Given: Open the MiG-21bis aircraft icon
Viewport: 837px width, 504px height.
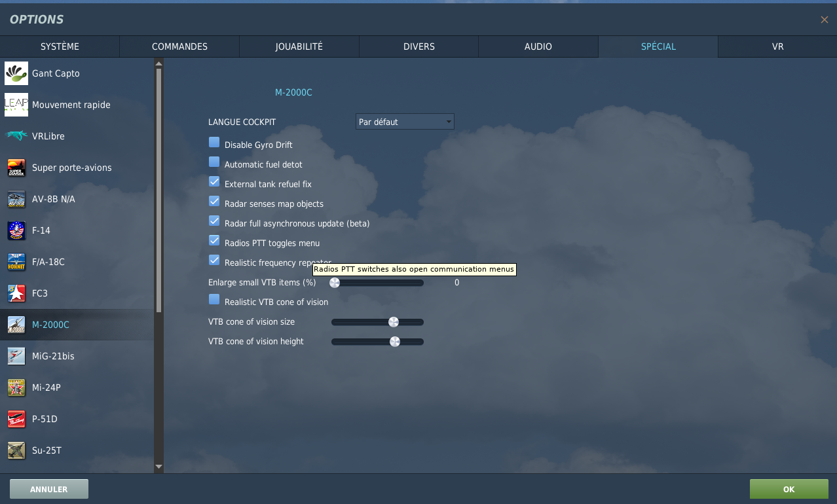Looking at the screenshot, I should pos(16,356).
